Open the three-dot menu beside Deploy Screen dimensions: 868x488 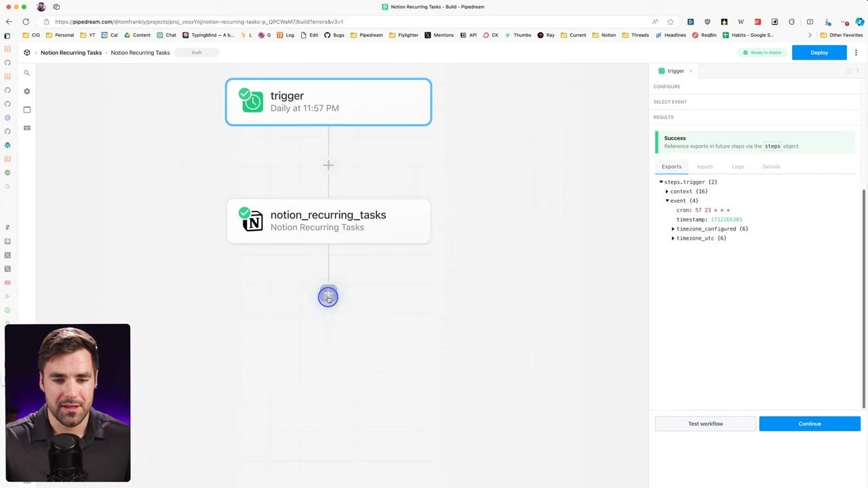[856, 53]
